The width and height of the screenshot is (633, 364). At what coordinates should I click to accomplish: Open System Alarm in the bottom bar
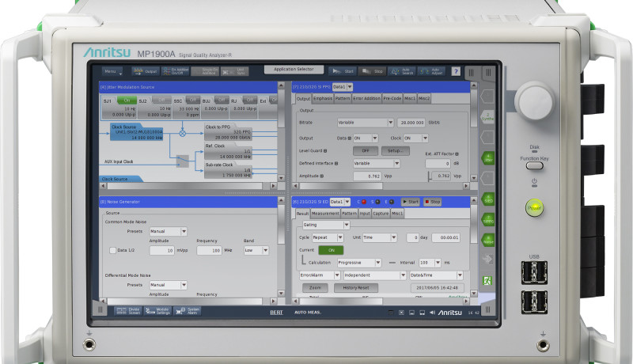(188, 311)
